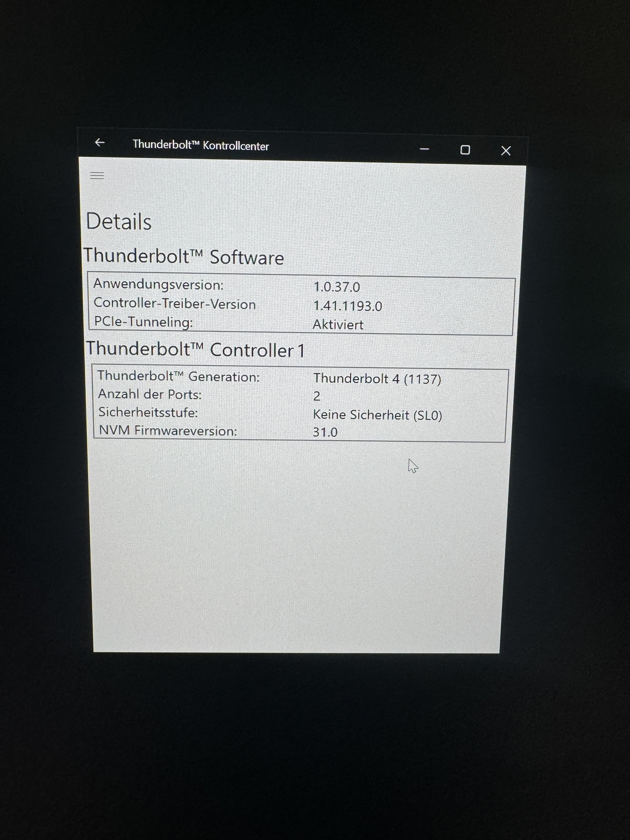Select application version value 1.0.37.0
Screen dimensions: 630x840
(x=336, y=287)
